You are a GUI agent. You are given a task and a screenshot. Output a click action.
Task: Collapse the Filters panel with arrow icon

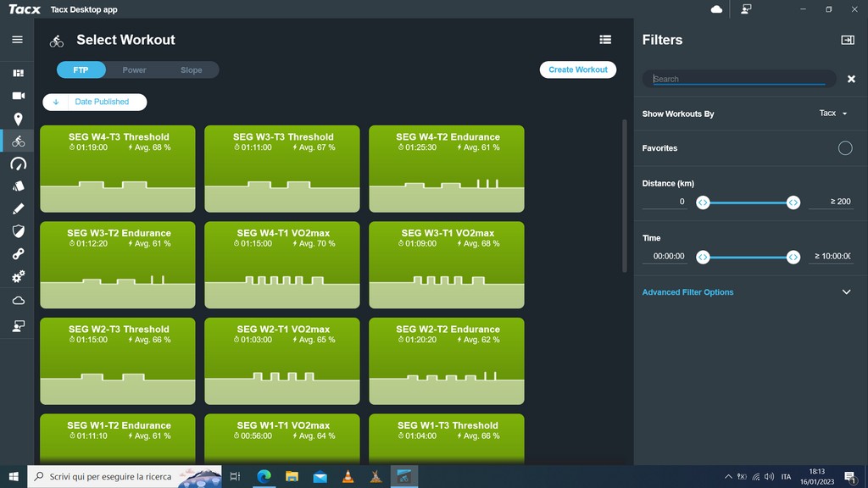click(x=847, y=40)
